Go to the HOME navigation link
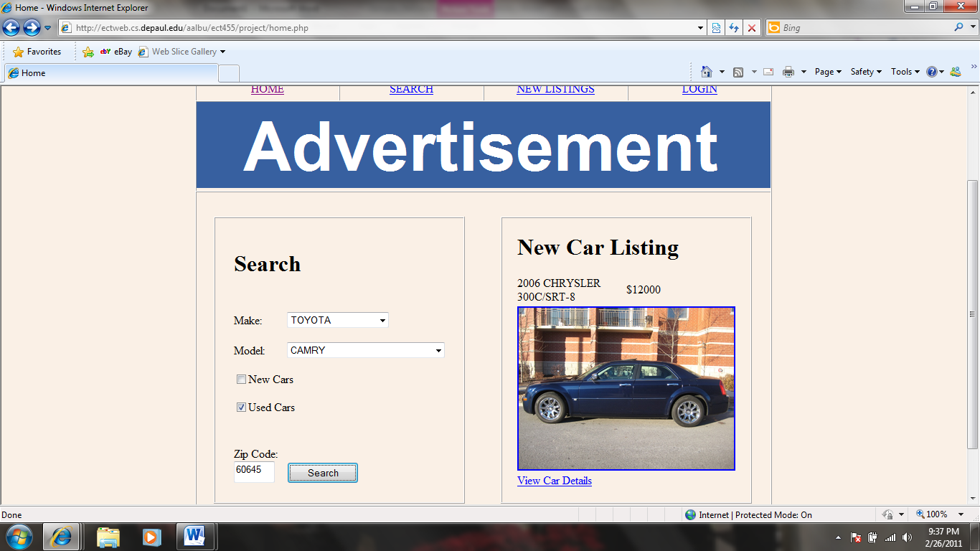The width and height of the screenshot is (980, 551). [x=268, y=90]
